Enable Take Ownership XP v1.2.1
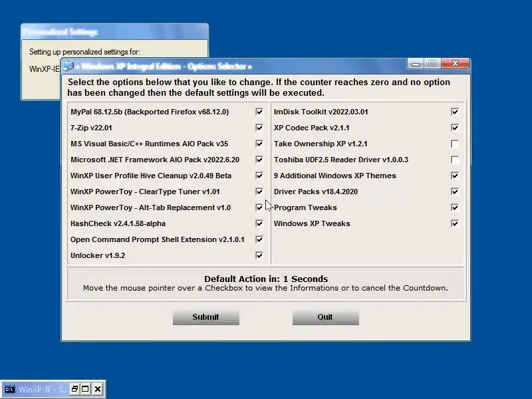 click(455, 144)
